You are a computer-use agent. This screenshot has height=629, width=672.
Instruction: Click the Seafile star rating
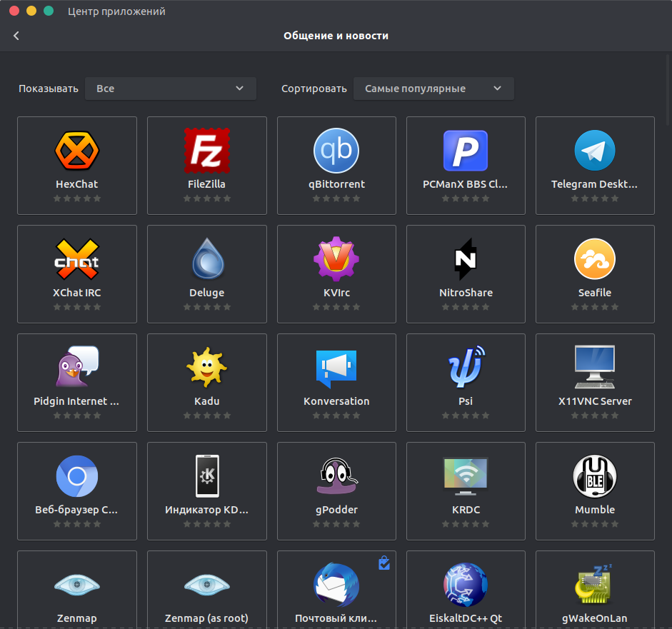[595, 307]
